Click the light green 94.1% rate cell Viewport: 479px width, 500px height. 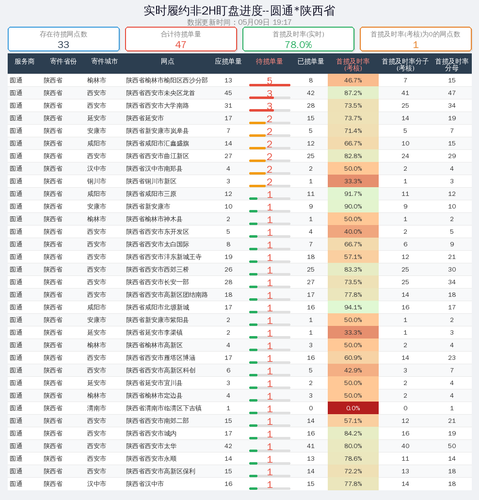353,307
